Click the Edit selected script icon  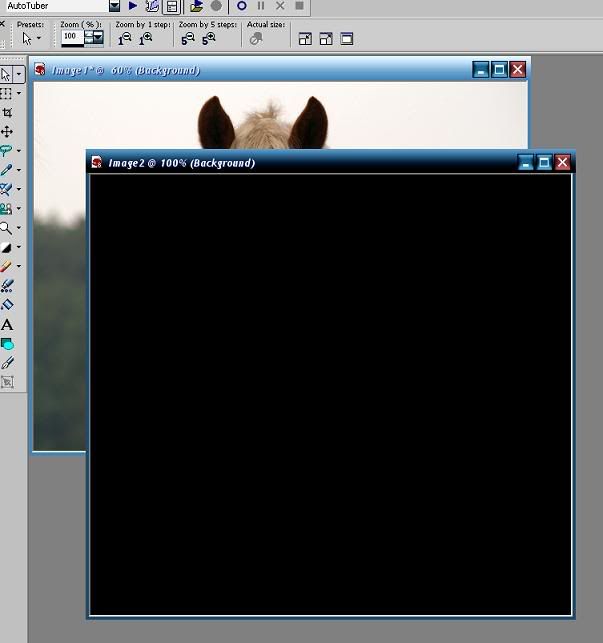(x=152, y=6)
